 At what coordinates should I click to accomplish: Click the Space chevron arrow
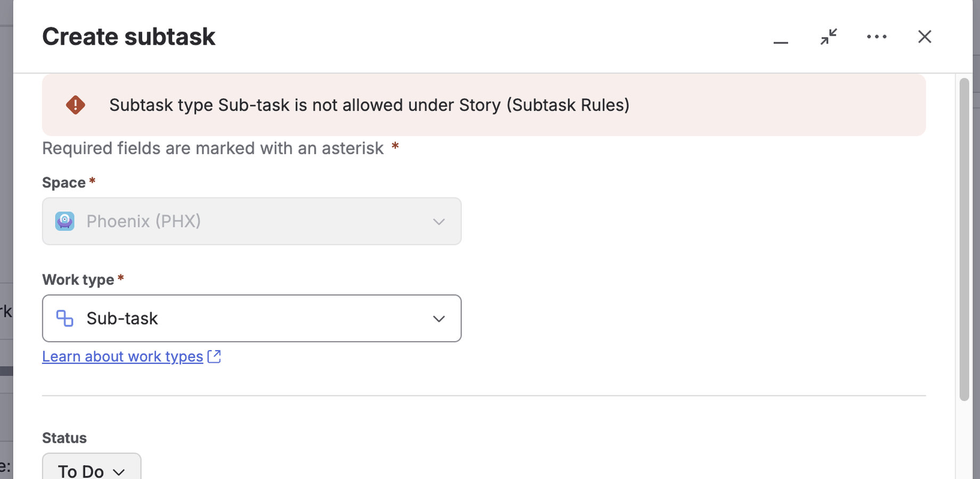439,221
